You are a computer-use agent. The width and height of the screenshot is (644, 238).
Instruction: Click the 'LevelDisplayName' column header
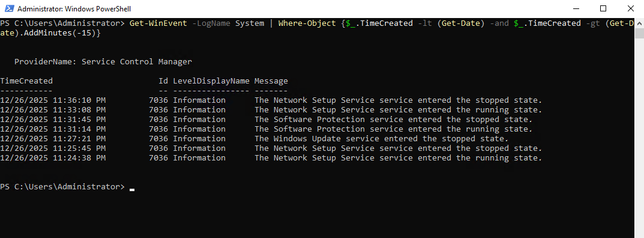211,81
